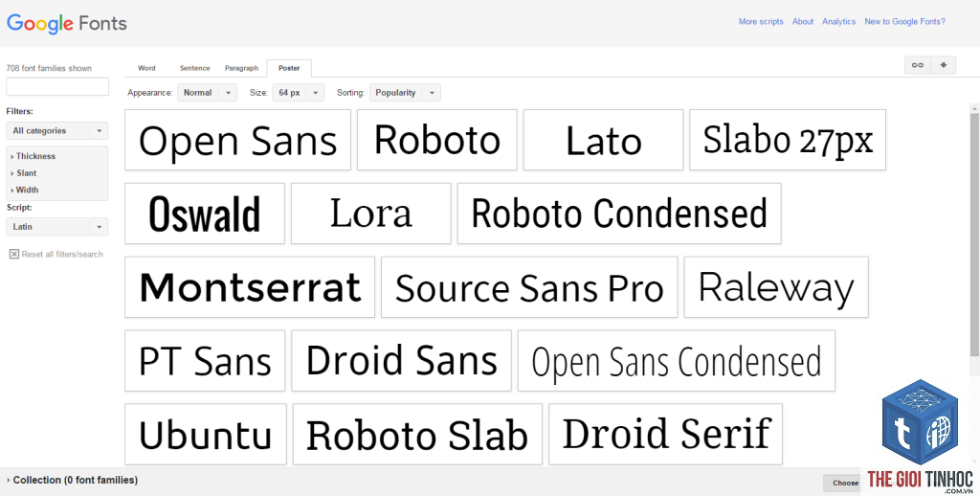The height and width of the screenshot is (496, 980).
Task: Select the Lato font card
Action: tap(603, 140)
